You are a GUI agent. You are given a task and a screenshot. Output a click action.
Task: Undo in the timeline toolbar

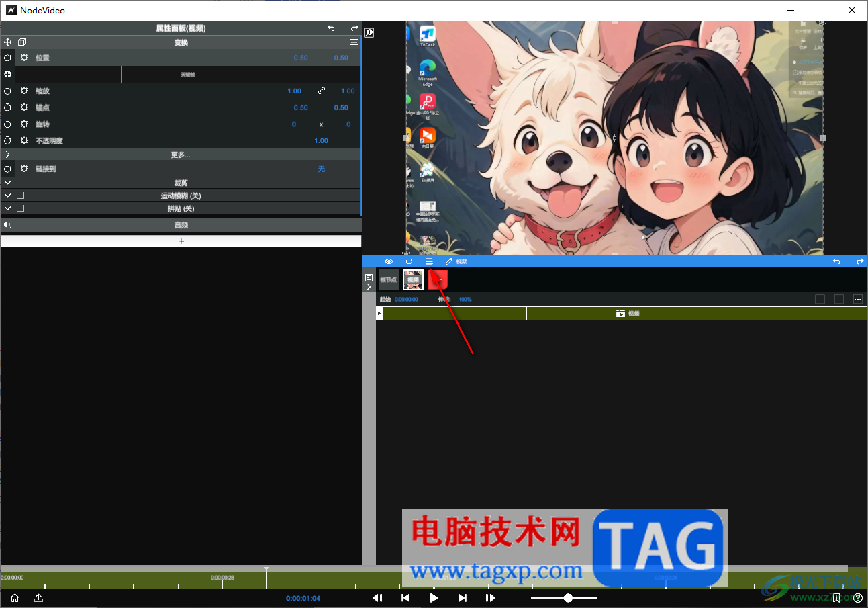[836, 261]
